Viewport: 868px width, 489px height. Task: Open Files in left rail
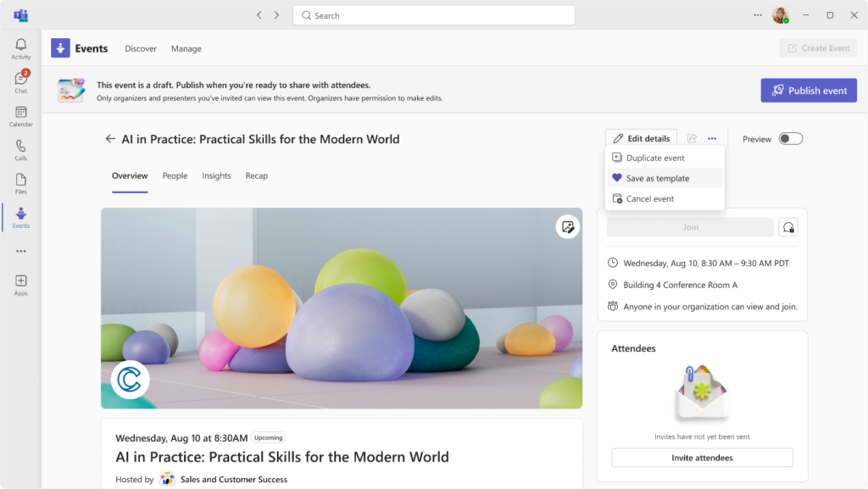[21, 183]
